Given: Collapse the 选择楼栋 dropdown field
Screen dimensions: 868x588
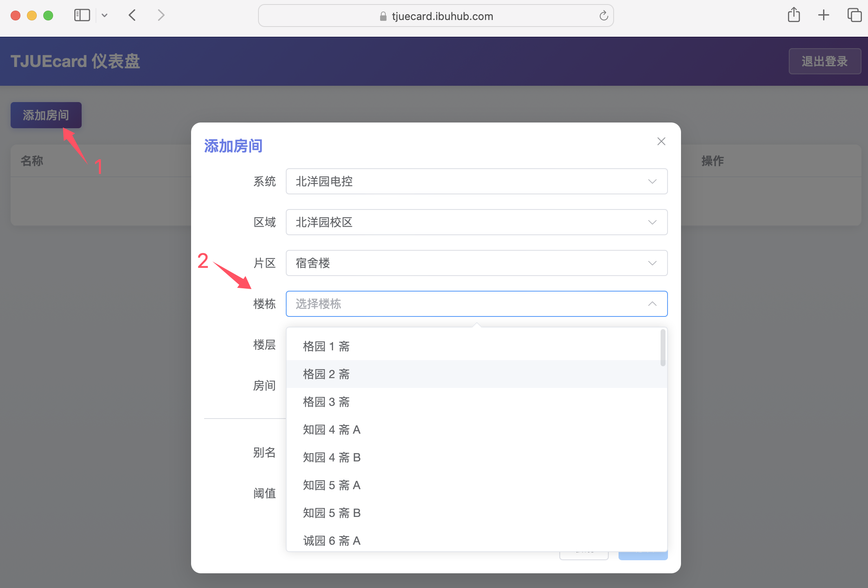Looking at the screenshot, I should pyautogui.click(x=476, y=304).
